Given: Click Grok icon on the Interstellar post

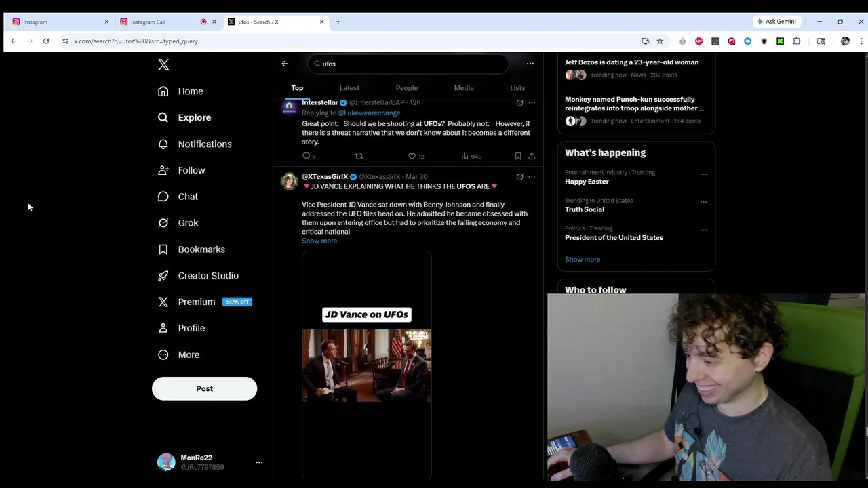Looking at the screenshot, I should [519, 103].
